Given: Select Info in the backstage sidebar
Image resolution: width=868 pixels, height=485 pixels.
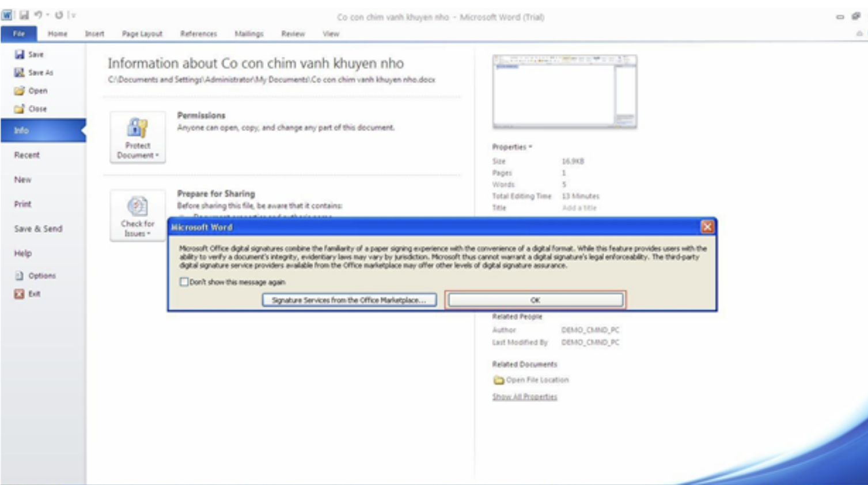Looking at the screenshot, I should 43,131.
